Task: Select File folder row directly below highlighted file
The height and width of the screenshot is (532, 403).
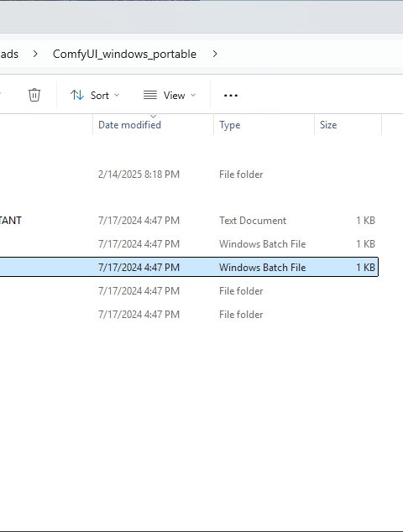Action: pos(189,291)
